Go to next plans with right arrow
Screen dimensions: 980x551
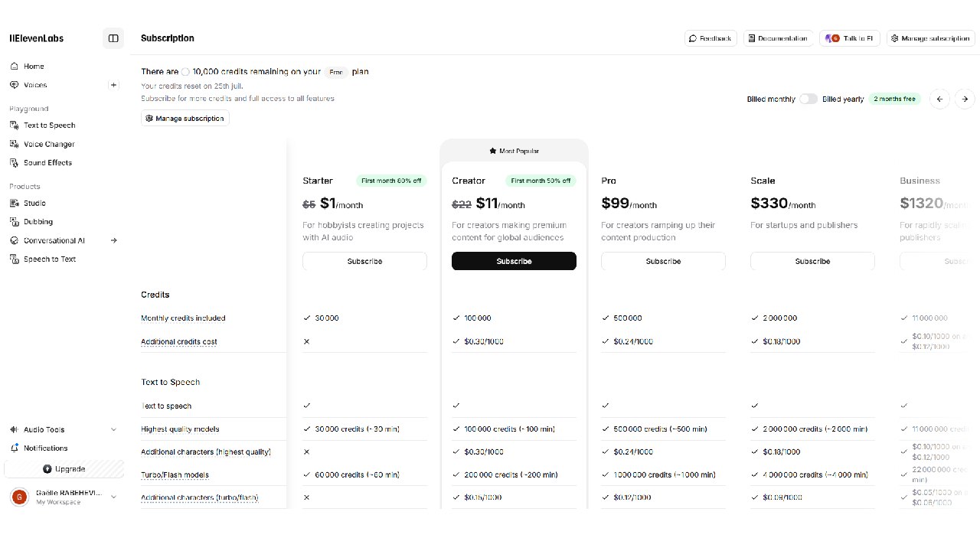[x=965, y=99]
